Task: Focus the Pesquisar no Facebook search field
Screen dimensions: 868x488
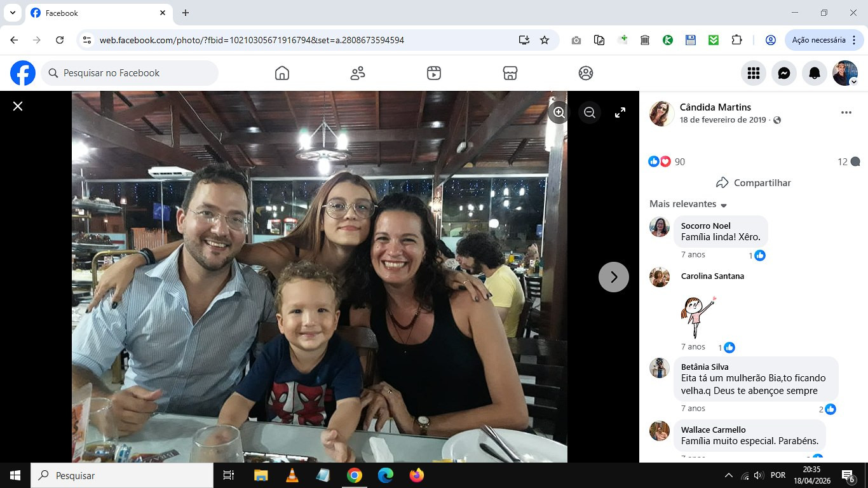Action: 130,73
